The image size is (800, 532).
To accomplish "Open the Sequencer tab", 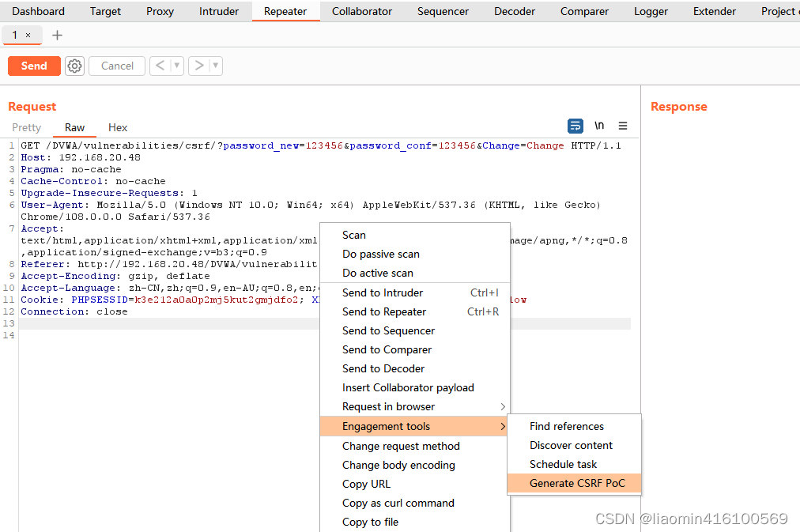I will click(x=443, y=11).
